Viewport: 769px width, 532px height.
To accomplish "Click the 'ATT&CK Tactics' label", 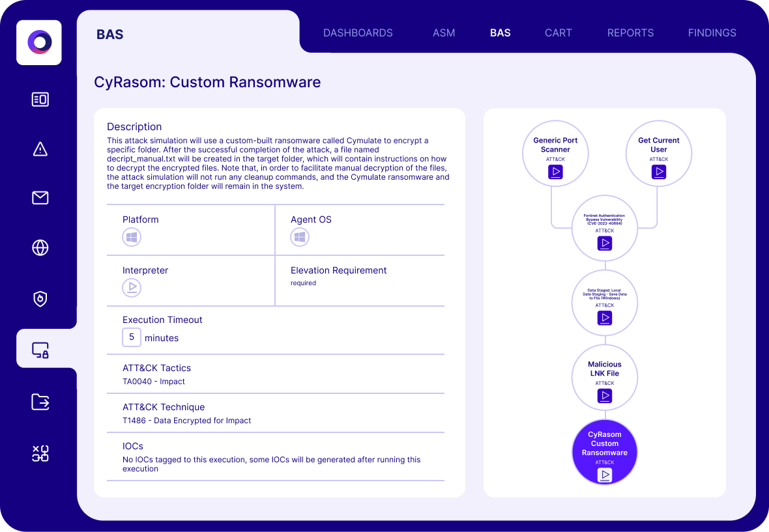I will click(x=156, y=368).
